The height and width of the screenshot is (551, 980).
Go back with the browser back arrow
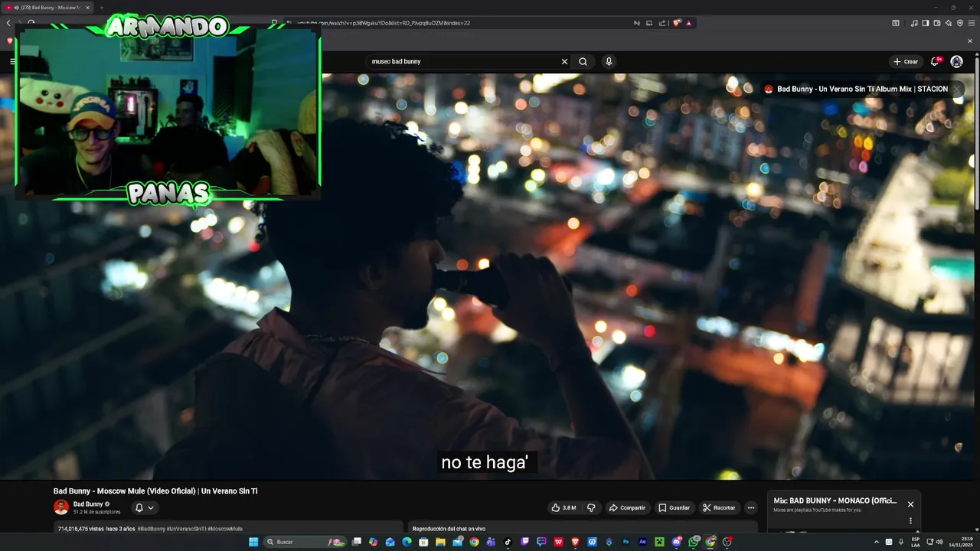pyautogui.click(x=8, y=23)
